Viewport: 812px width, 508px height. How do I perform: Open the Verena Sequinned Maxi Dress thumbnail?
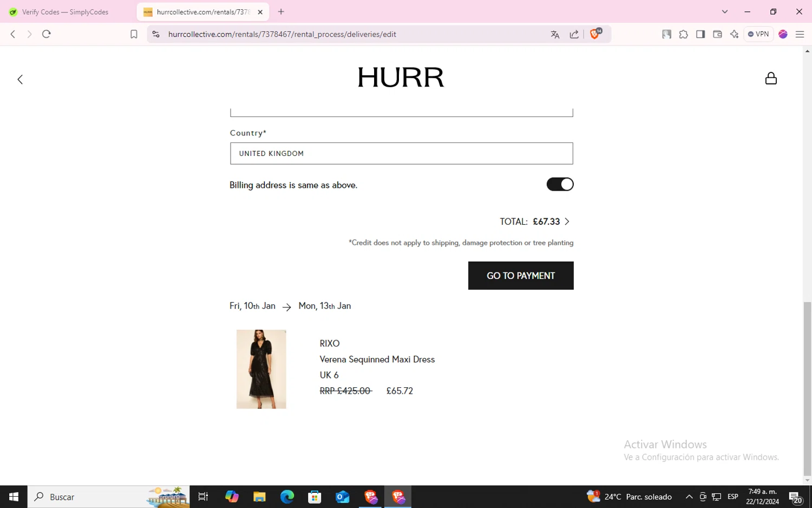click(x=261, y=369)
